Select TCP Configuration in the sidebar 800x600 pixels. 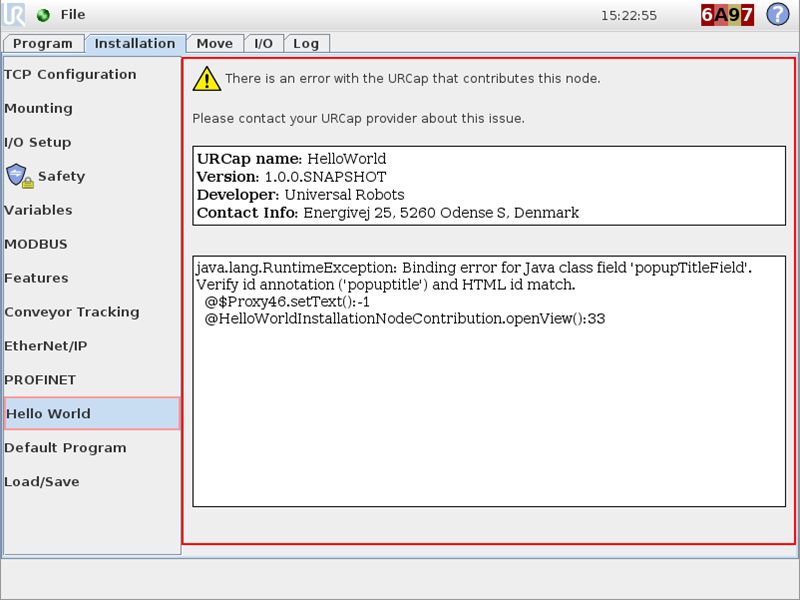(x=70, y=74)
